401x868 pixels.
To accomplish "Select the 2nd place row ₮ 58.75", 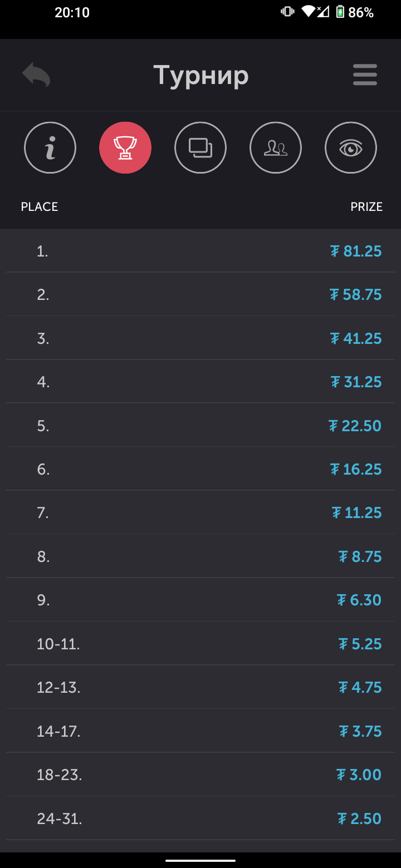I will [200, 294].
